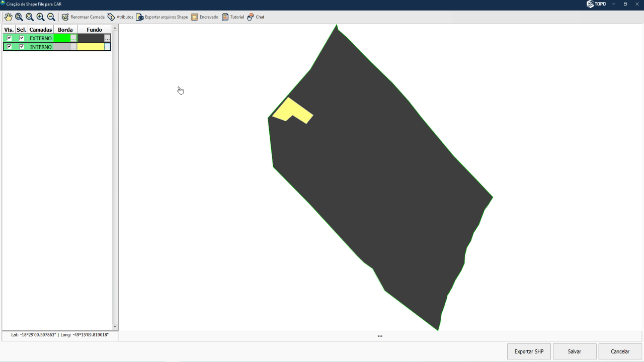Open the Tutorial document
This screenshot has width=644, height=362.
pyautogui.click(x=233, y=17)
